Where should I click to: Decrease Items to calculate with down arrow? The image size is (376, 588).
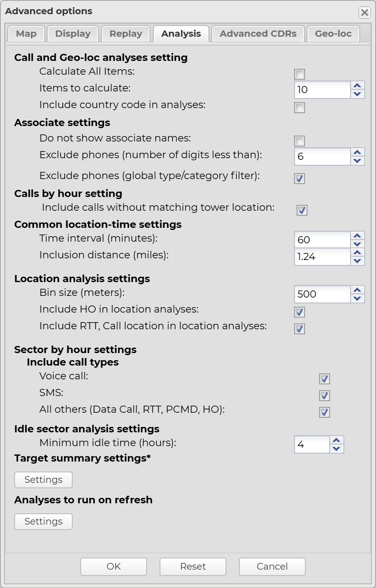tap(357, 94)
